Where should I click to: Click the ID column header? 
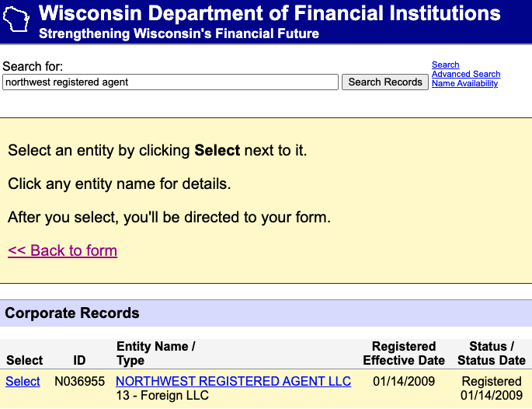click(79, 360)
